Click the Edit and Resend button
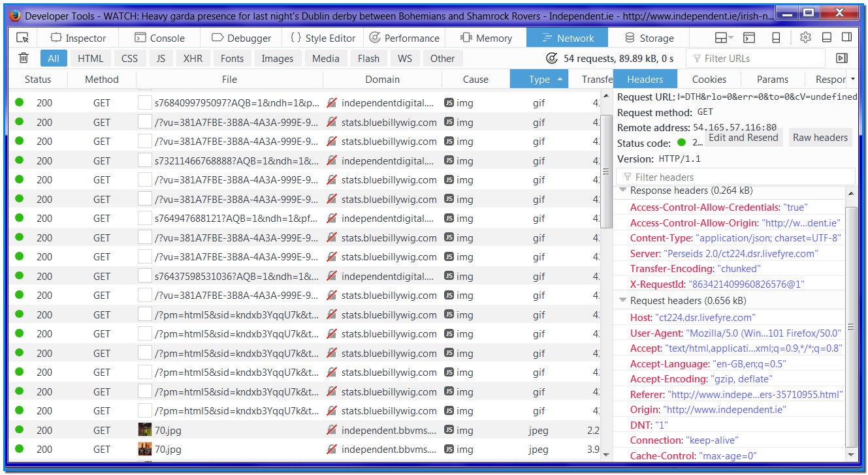This screenshot has width=868, height=475. 743,138
